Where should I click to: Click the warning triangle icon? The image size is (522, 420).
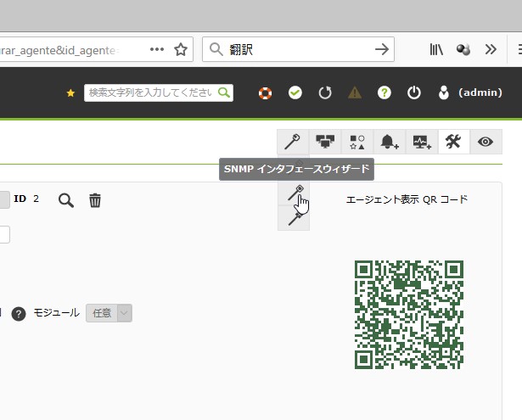point(355,92)
